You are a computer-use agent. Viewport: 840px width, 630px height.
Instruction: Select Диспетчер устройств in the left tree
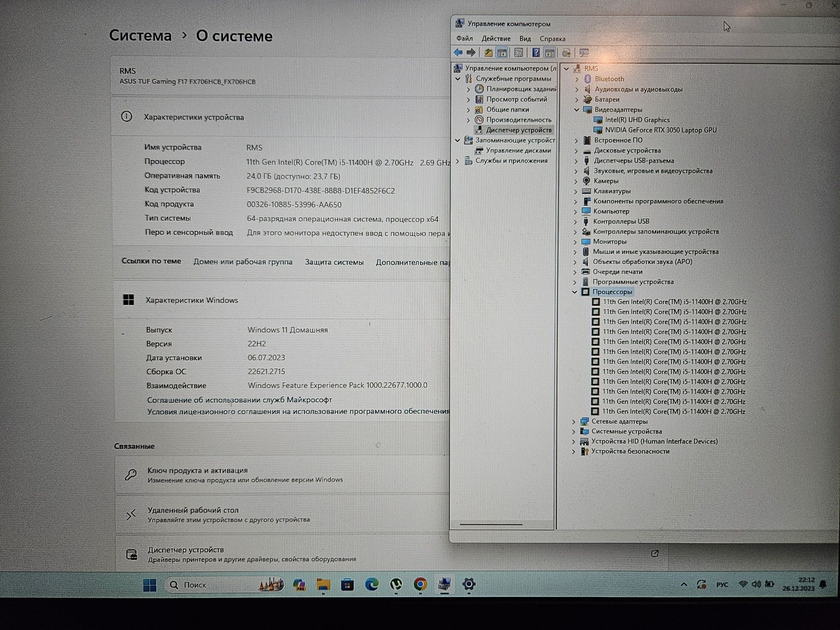(519, 130)
